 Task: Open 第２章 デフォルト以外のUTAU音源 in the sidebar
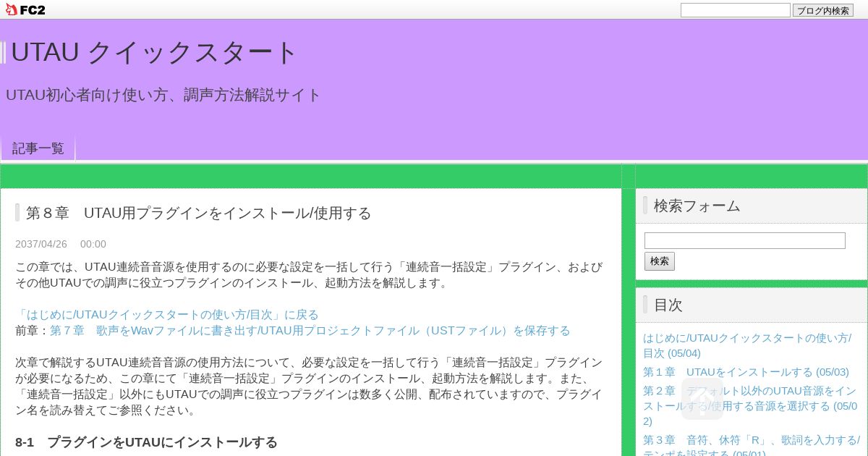[750, 406]
